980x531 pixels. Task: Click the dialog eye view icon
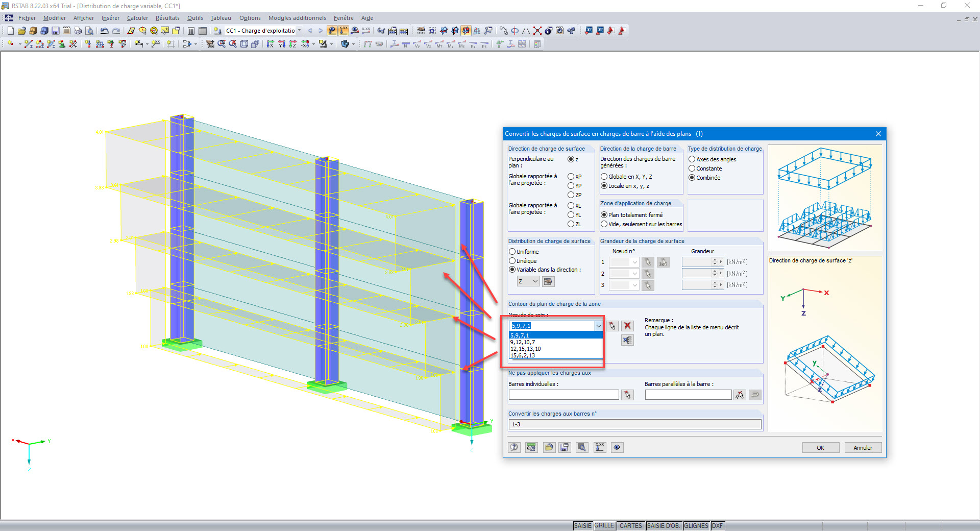[x=617, y=447]
